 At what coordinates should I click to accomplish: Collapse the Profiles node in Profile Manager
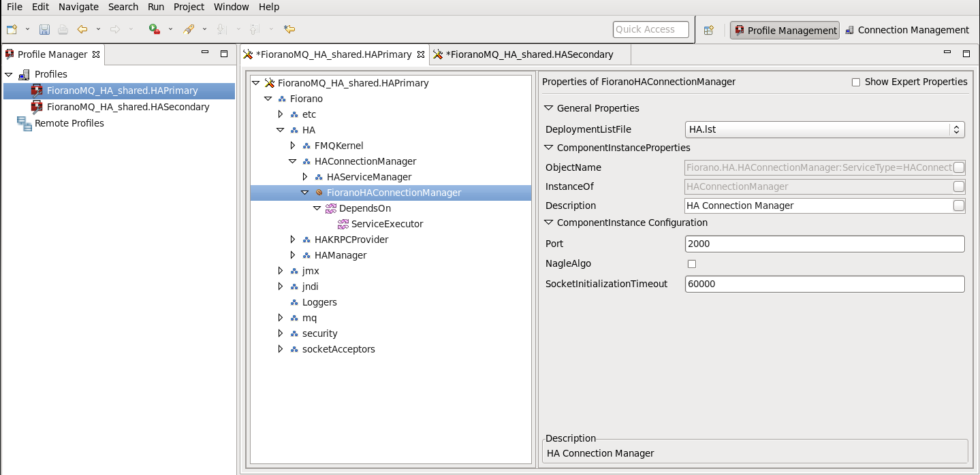click(x=9, y=74)
